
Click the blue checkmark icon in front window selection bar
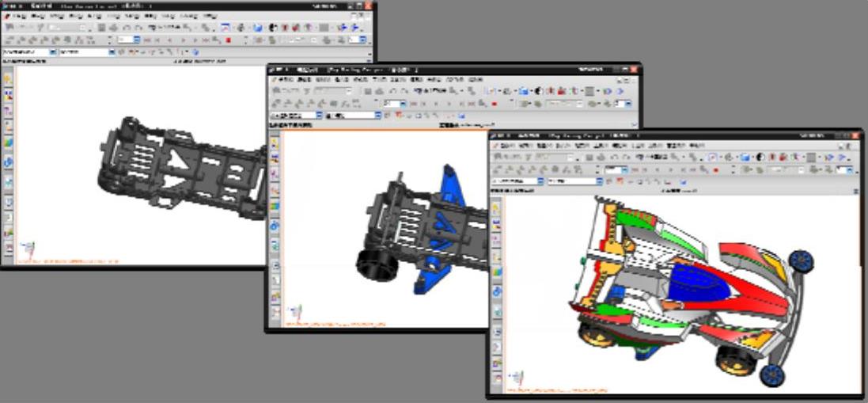click(x=683, y=182)
